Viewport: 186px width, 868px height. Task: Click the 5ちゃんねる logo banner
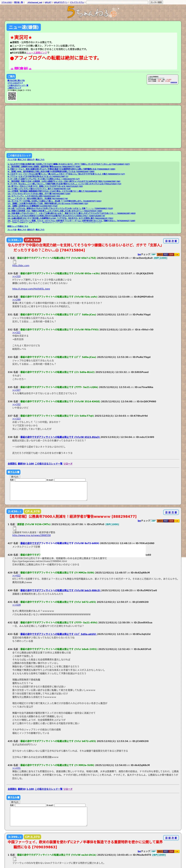tap(93, 12)
